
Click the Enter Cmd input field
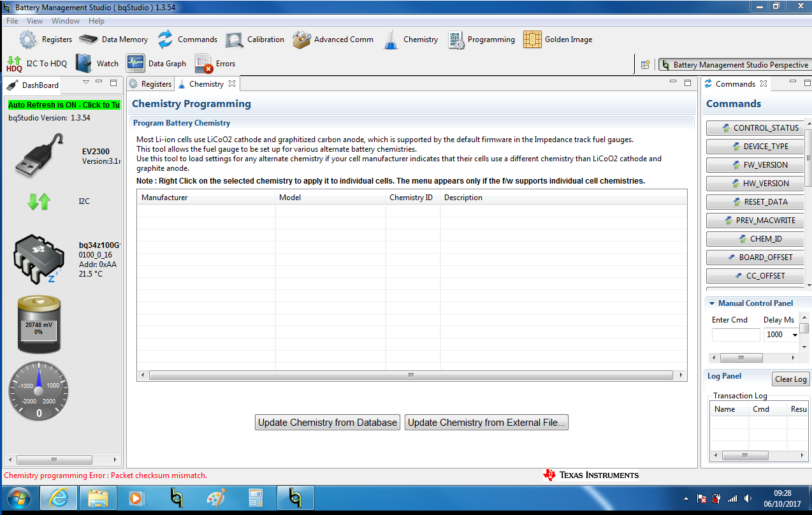pyautogui.click(x=736, y=335)
